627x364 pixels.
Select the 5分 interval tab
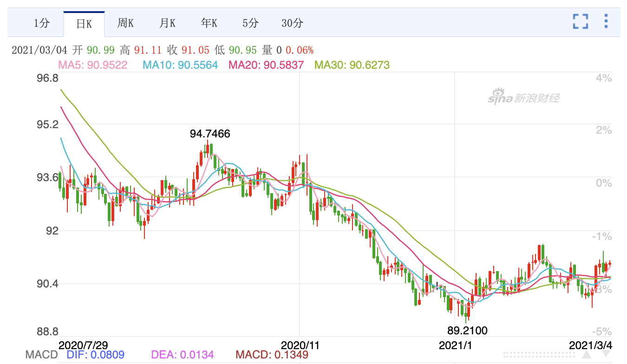pyautogui.click(x=250, y=23)
